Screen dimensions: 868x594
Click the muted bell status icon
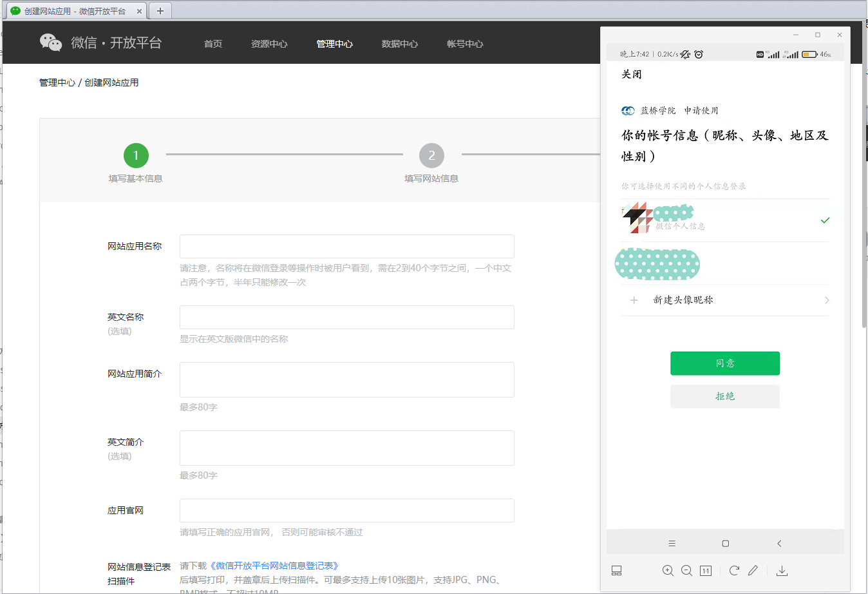coord(686,54)
